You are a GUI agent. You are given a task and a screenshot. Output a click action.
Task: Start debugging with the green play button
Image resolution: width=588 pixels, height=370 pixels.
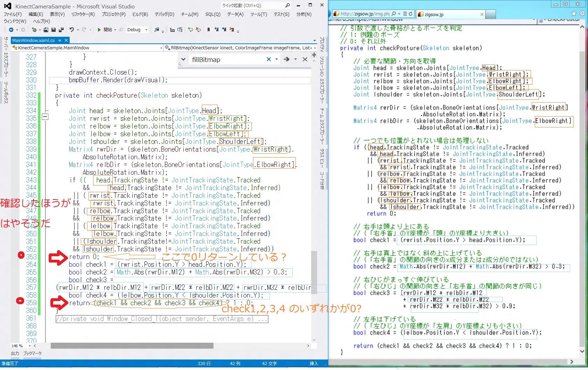[x=99, y=30]
